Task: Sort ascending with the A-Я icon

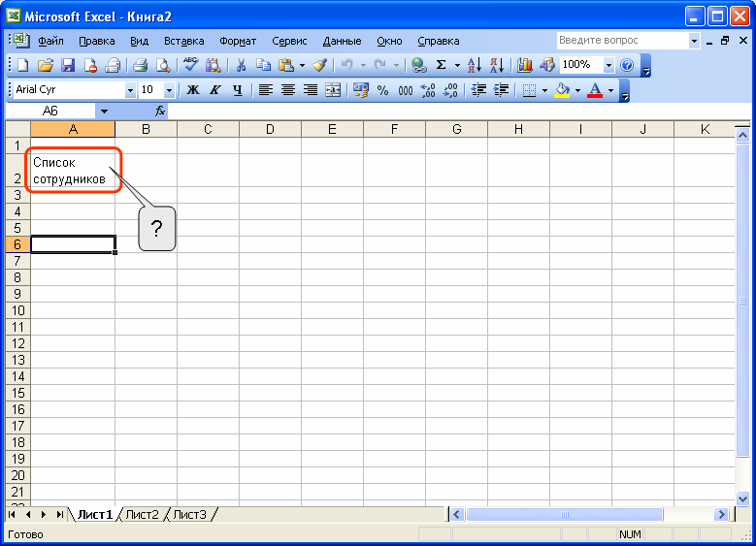Action: coord(474,65)
